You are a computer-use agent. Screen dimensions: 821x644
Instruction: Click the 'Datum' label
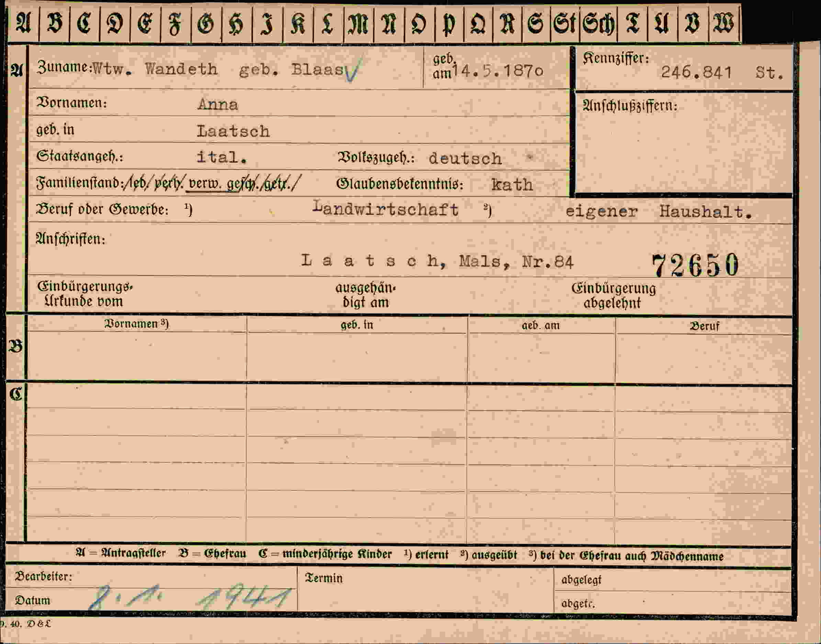(32, 600)
